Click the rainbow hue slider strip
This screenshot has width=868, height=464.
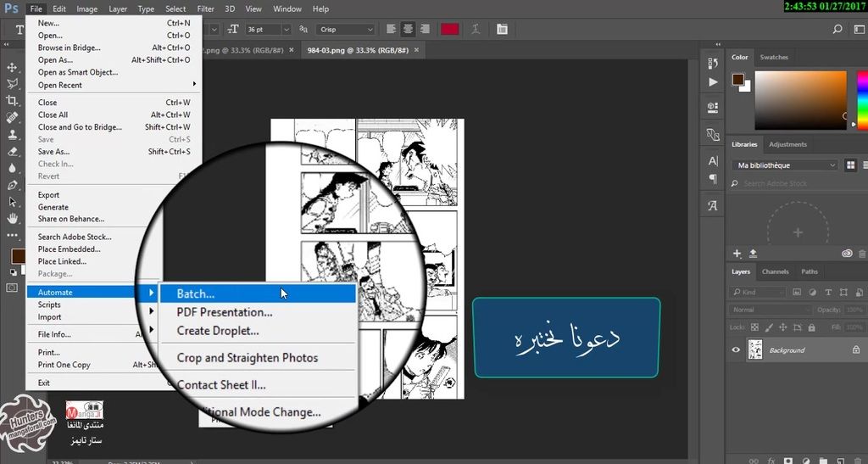[x=862, y=100]
